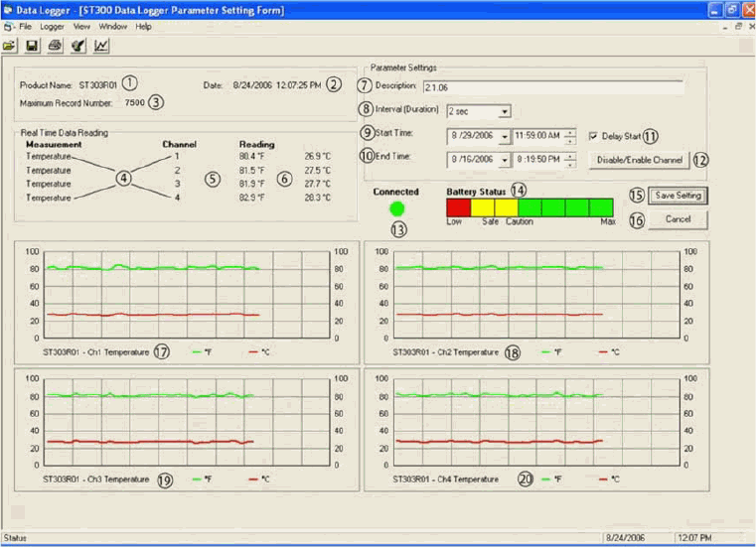Click the Open folder toolbar icon

tap(9, 46)
